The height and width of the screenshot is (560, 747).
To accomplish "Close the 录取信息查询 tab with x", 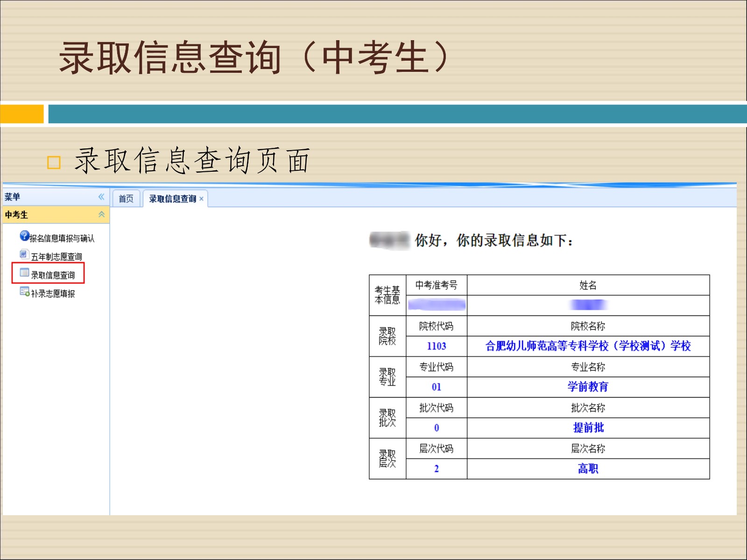I will click(201, 199).
